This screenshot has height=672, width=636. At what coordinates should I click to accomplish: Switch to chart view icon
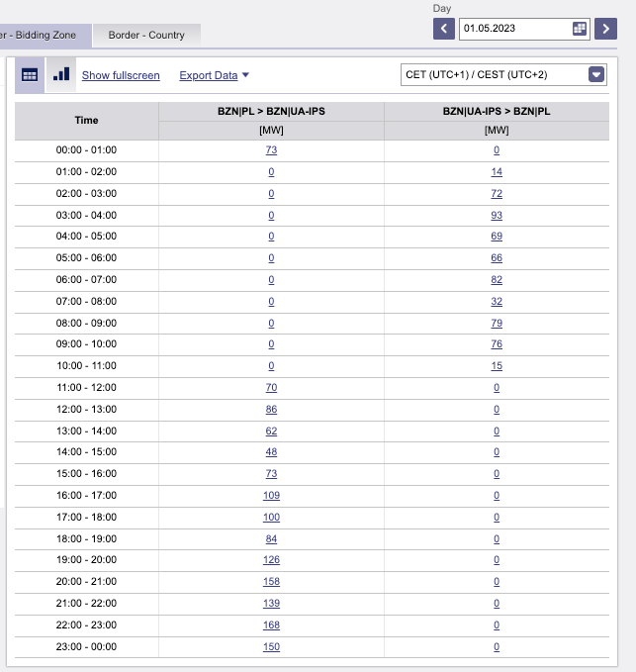pos(61,74)
